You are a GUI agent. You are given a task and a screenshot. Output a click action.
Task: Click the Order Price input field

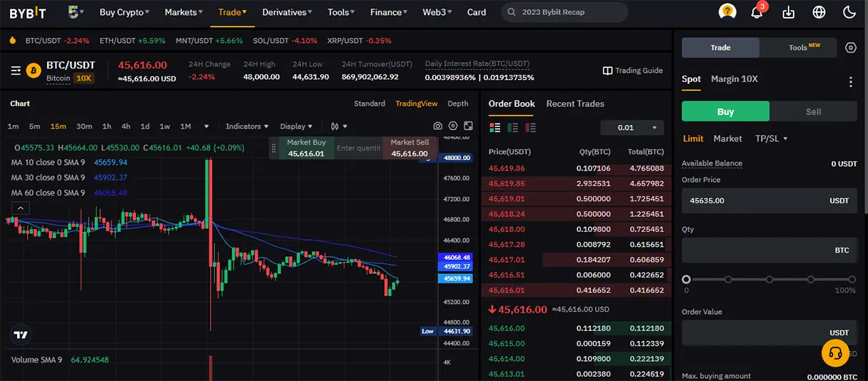769,200
